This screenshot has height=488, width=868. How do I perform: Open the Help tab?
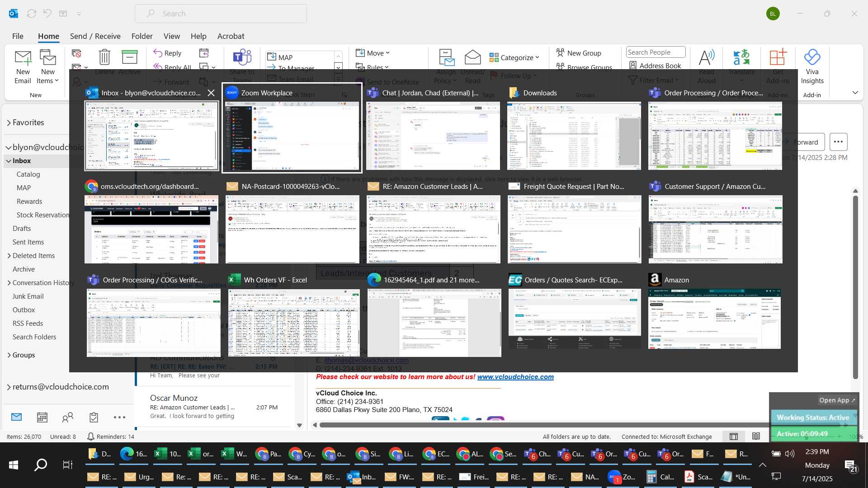[x=198, y=36]
